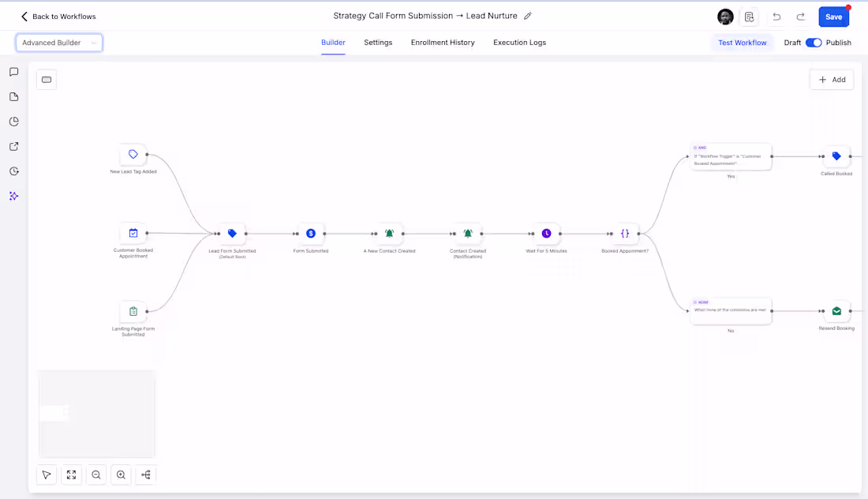The image size is (868, 499).
Task: Select the pointer tool in canvas toolbar
Action: [47, 475]
